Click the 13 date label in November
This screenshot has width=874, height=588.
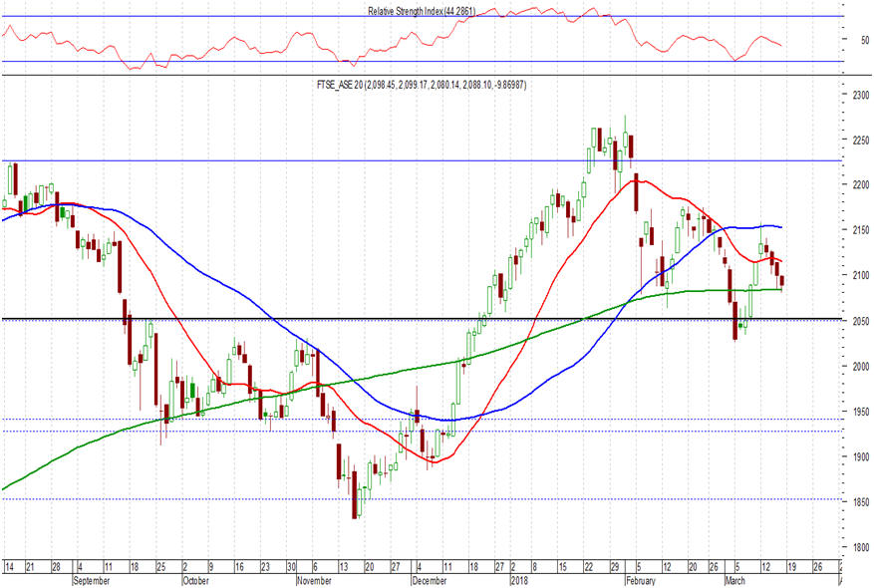(x=344, y=567)
